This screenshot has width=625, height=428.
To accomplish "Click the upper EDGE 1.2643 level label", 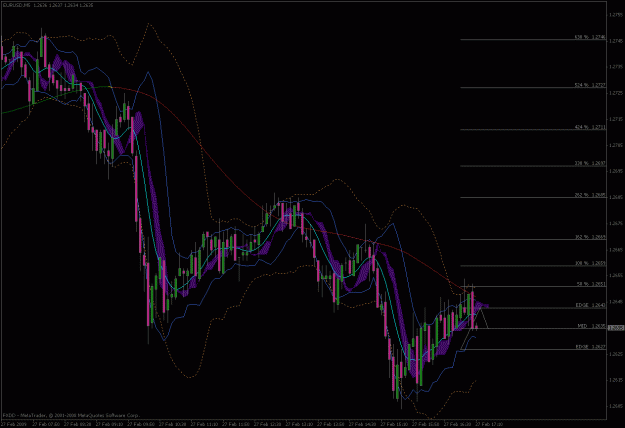I will (590, 305).
